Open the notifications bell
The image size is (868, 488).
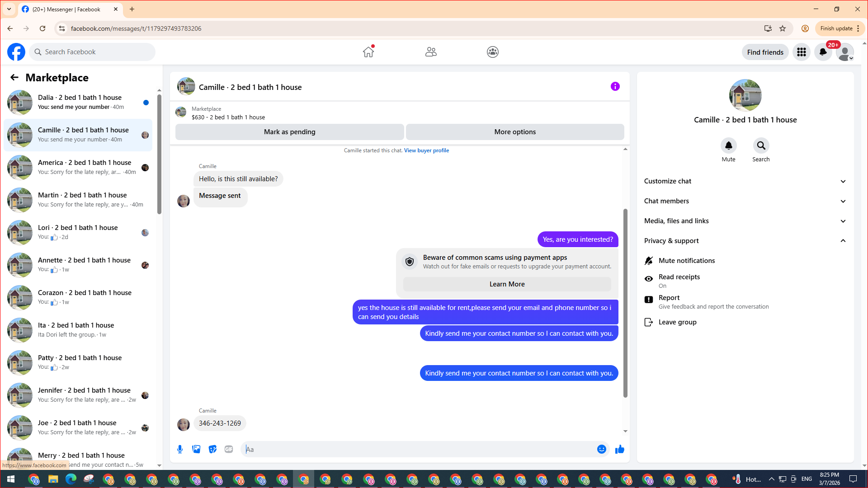823,52
